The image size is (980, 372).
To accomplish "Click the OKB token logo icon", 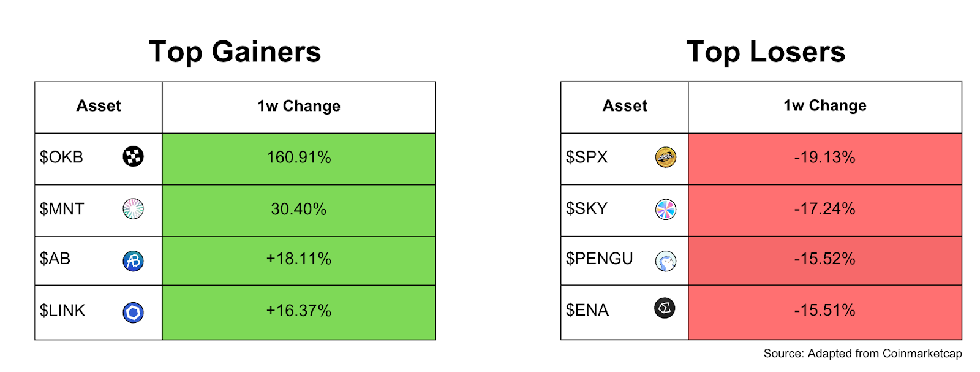I will pyautogui.click(x=133, y=157).
